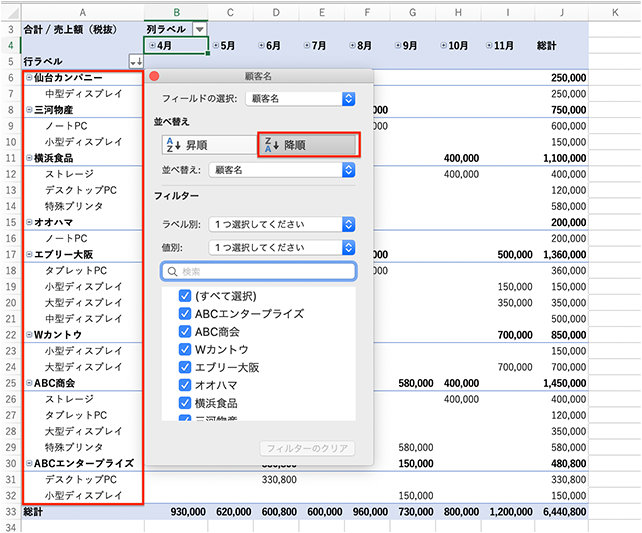Close the 顧客名 filter popup
642x533 pixels.
coord(154,76)
